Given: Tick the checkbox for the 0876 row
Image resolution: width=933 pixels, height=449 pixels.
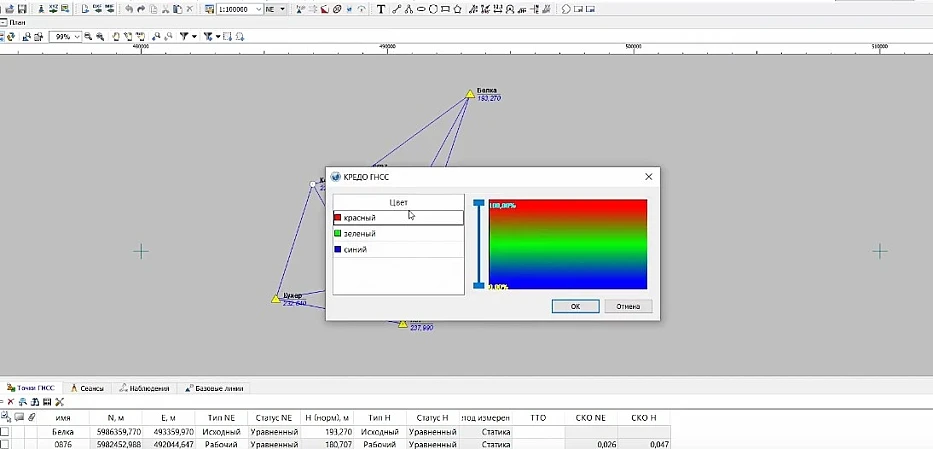Looking at the screenshot, I should [5, 444].
